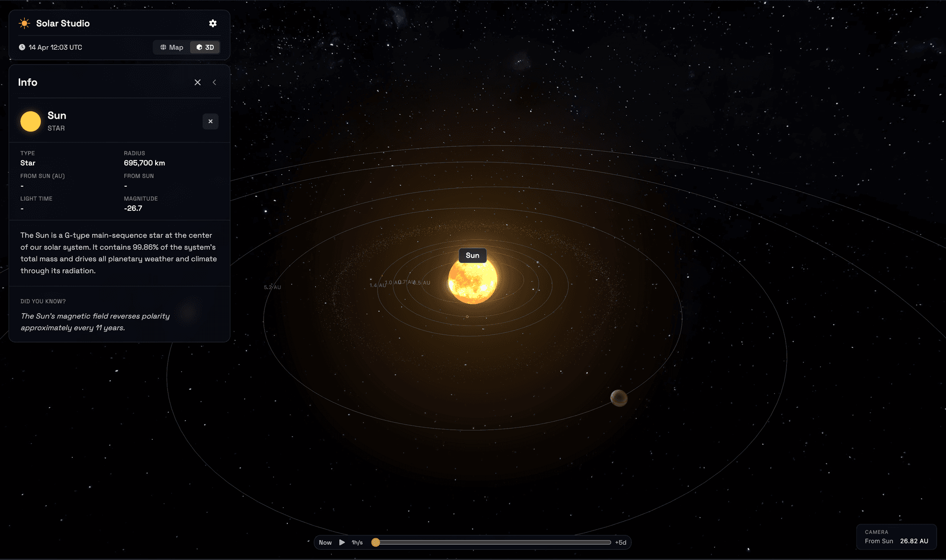
Task: Jump to Now on the timeline
Action: pyautogui.click(x=325, y=542)
